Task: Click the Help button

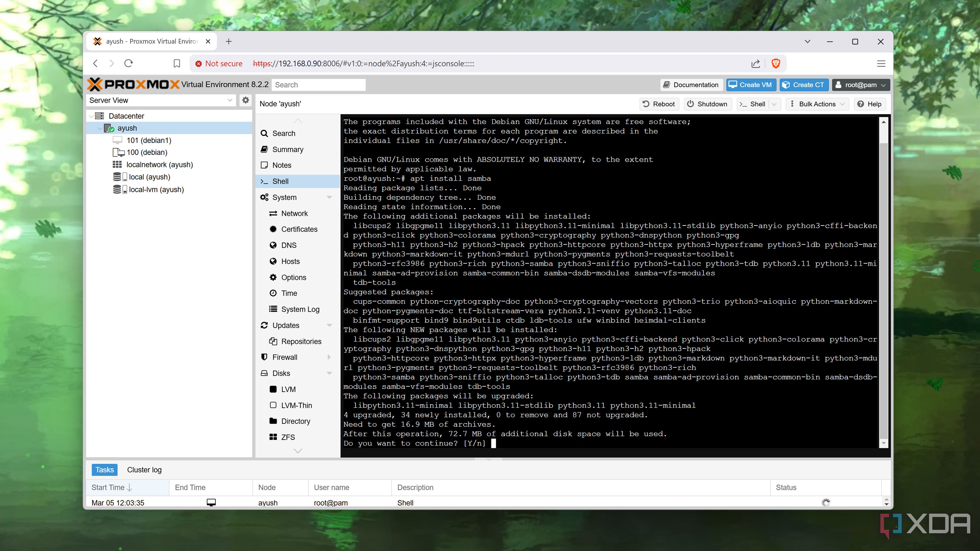Action: tap(870, 104)
